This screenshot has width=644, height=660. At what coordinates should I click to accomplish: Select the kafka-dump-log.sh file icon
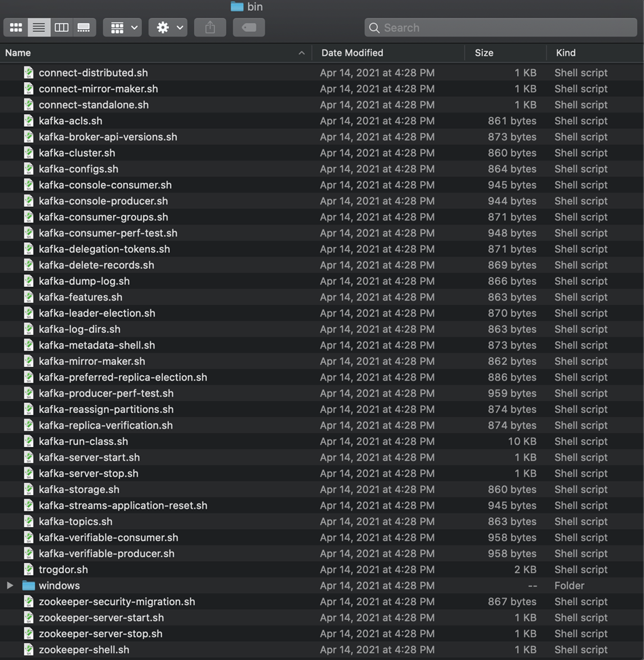[29, 281]
